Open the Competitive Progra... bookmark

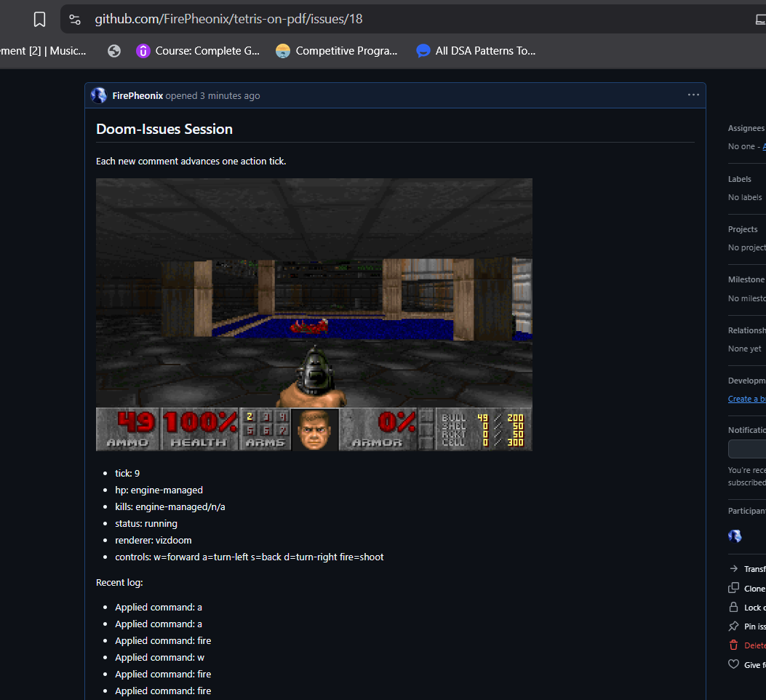[337, 51]
